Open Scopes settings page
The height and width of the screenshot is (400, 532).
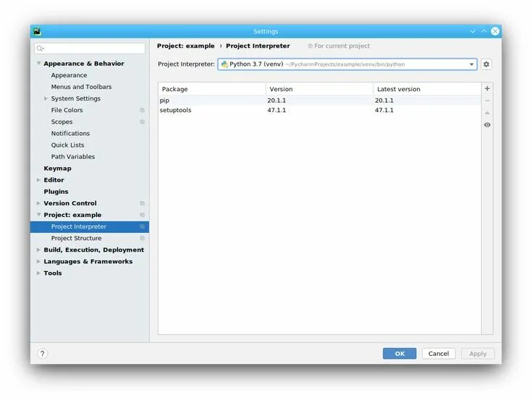(x=62, y=122)
